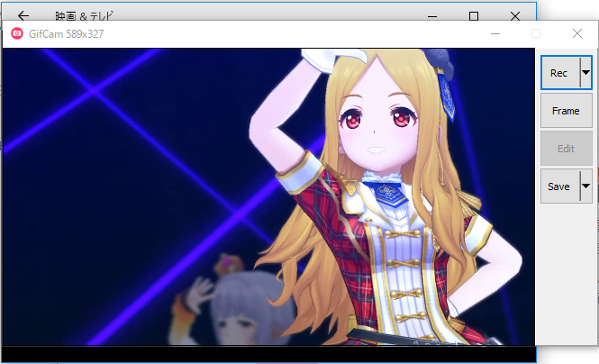Minimize the GifCam window
Image resolution: width=599 pixels, height=364 pixels.
495,33
